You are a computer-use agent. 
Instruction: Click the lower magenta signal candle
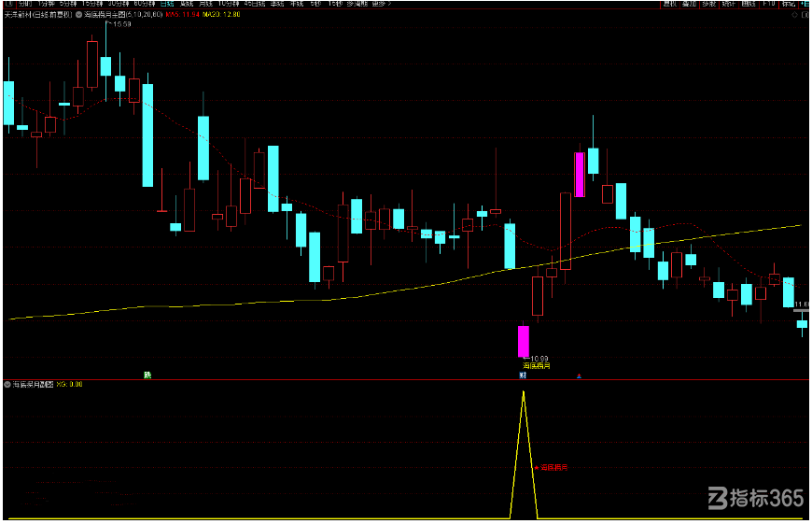tap(524, 341)
